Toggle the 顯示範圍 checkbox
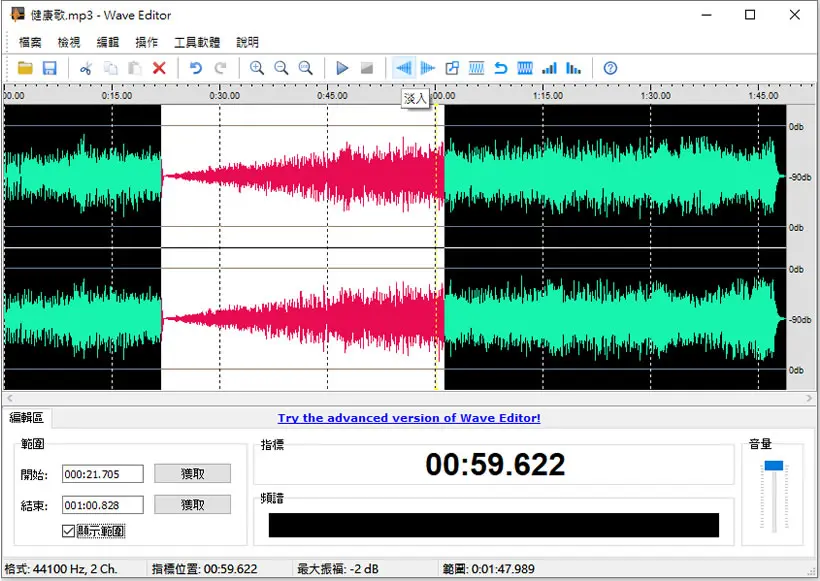This screenshot has width=820, height=581. (69, 531)
